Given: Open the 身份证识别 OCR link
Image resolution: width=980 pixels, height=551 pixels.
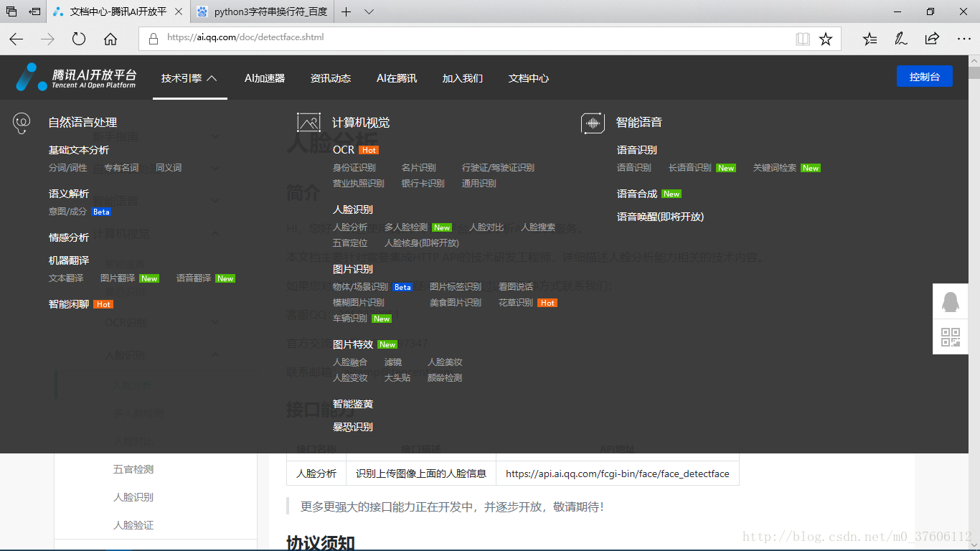Looking at the screenshot, I should click(354, 168).
